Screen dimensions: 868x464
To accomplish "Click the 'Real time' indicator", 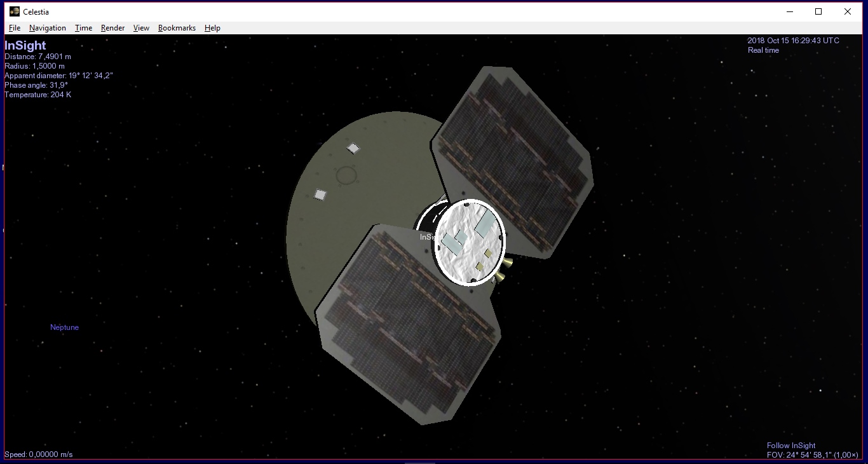I will coord(763,50).
